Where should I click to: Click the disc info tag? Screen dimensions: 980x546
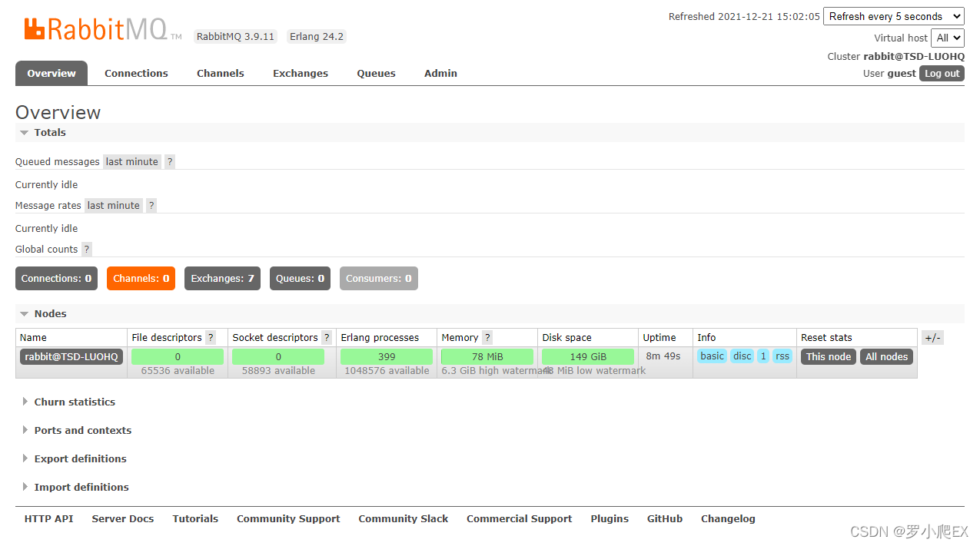[x=742, y=356]
